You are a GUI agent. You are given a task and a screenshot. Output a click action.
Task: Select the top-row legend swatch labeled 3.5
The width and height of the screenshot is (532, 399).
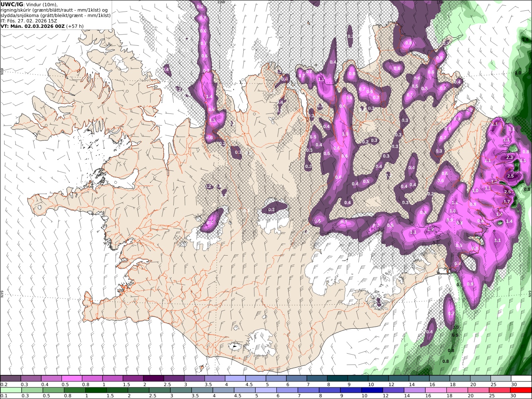[214, 379]
